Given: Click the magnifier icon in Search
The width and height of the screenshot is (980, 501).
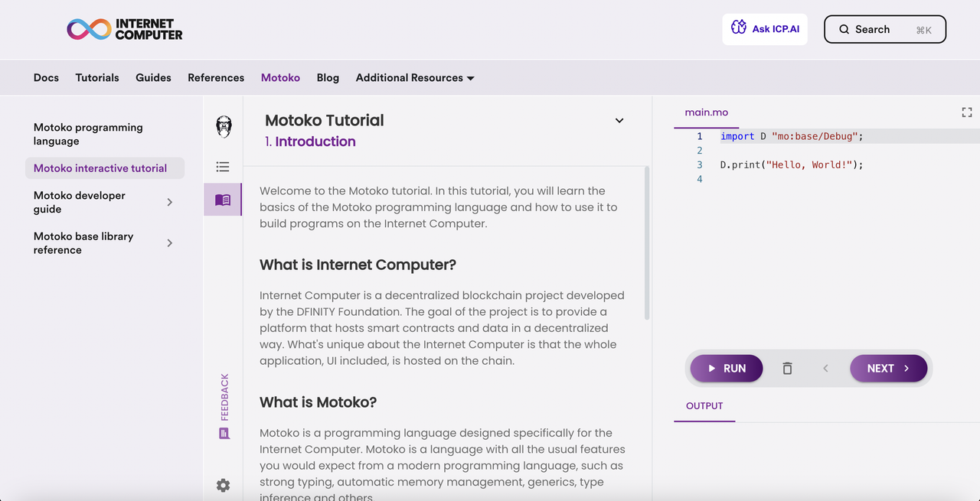Looking at the screenshot, I should click(844, 29).
